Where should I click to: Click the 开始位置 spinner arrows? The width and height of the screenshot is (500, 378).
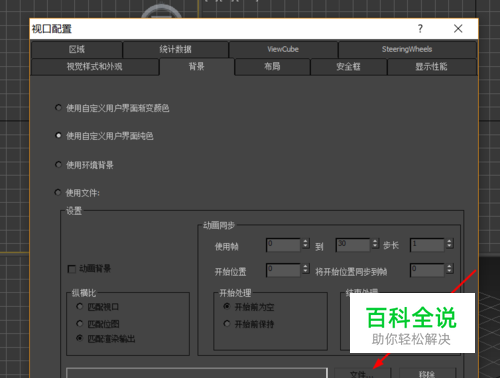pyautogui.click(x=306, y=269)
